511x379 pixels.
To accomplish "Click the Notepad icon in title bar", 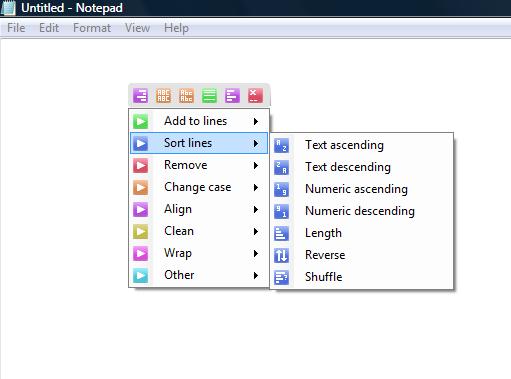I will (x=8, y=8).
